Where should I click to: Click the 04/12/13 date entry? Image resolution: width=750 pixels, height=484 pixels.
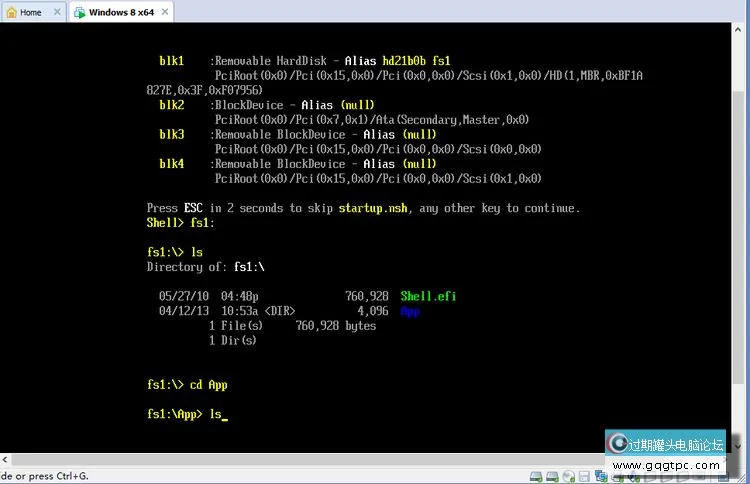[184, 311]
